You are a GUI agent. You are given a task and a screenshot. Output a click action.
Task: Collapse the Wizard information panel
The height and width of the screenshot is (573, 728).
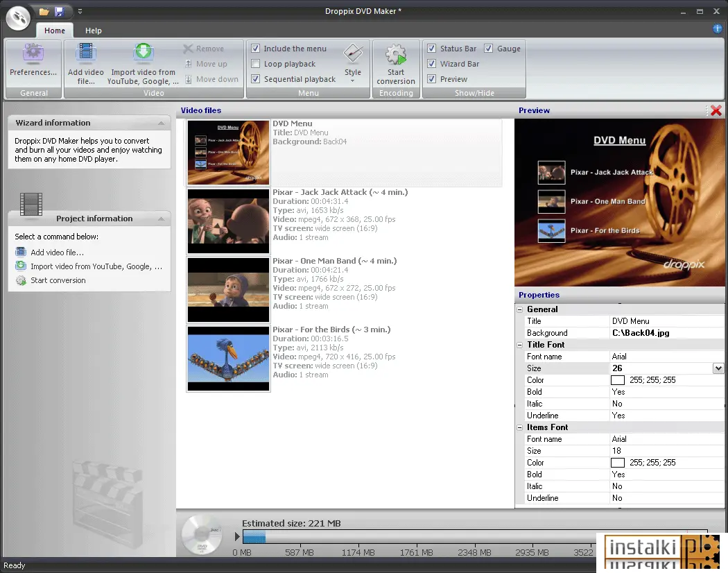(x=161, y=123)
